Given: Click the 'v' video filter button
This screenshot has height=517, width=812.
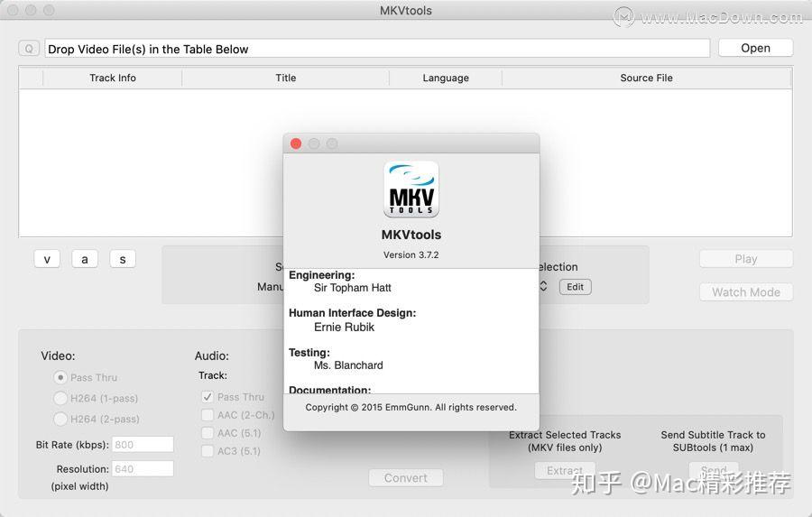Looking at the screenshot, I should pyautogui.click(x=47, y=259).
